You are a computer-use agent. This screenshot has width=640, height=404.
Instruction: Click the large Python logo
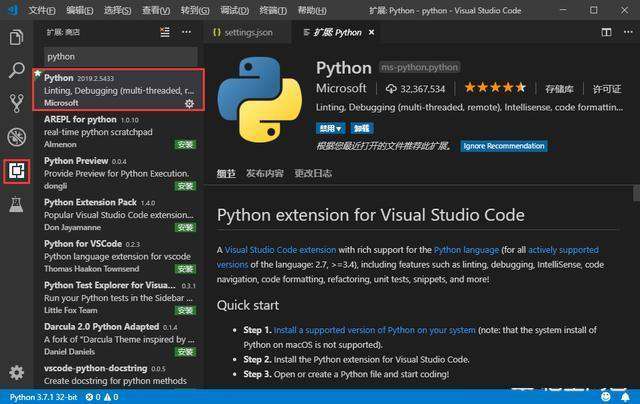point(260,99)
